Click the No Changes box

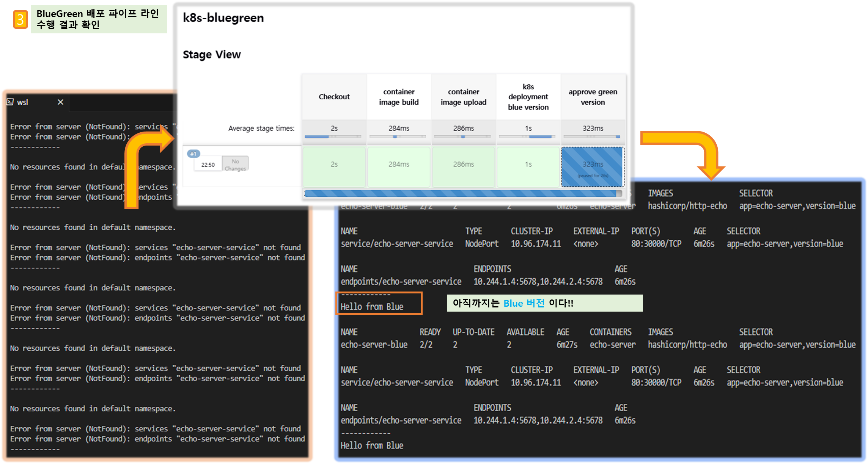coord(235,165)
